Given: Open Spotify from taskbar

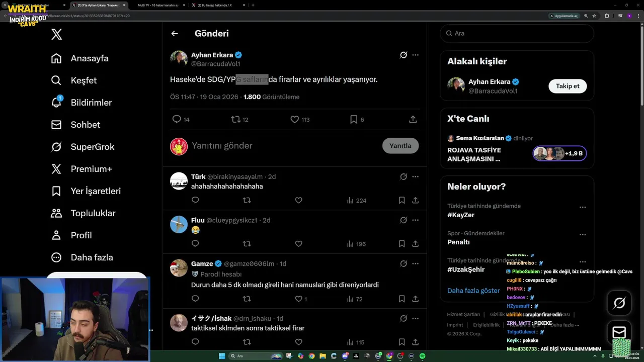Looking at the screenshot, I should click(422, 356).
